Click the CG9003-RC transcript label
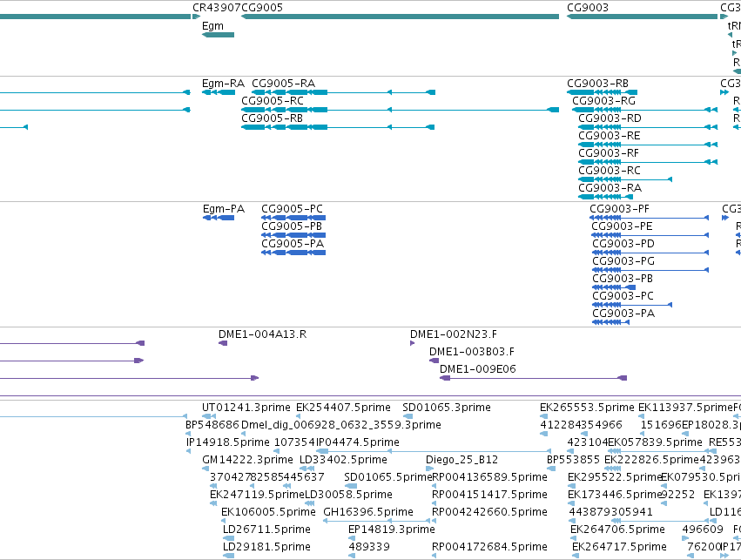741x560 pixels. click(x=610, y=171)
